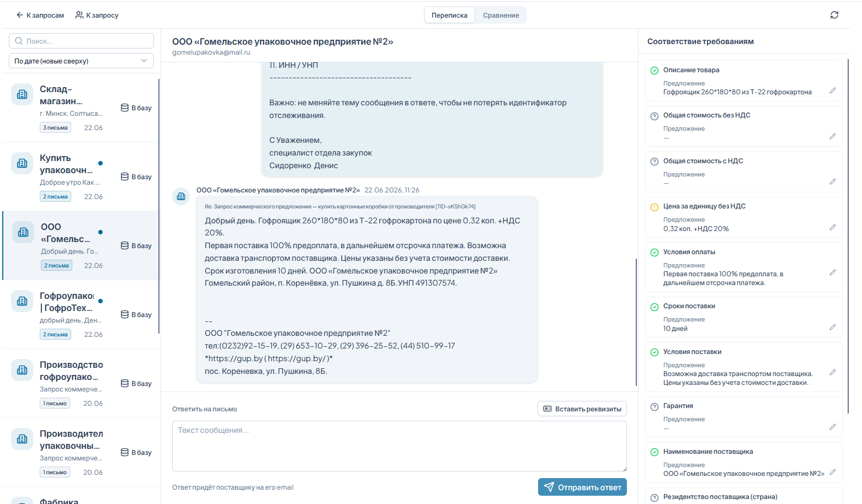
Task: Click the 'Отправить ответ' button
Action: pyautogui.click(x=582, y=487)
